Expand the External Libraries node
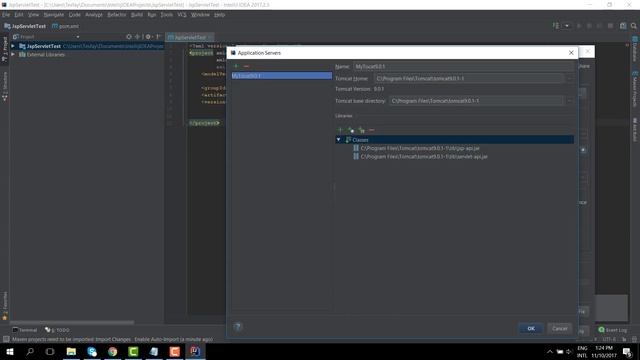 pyautogui.click(x=13, y=54)
